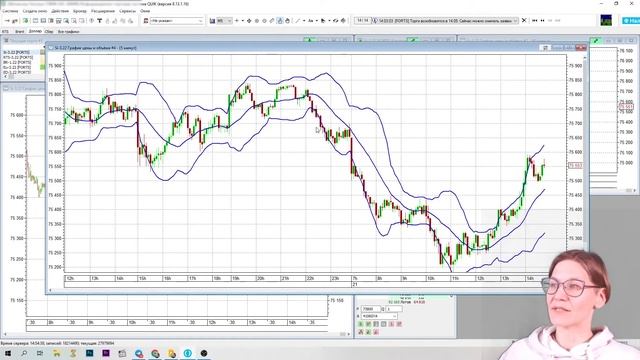Open the Windows Start menu
The height and width of the screenshot is (360, 640).
(x=8, y=353)
